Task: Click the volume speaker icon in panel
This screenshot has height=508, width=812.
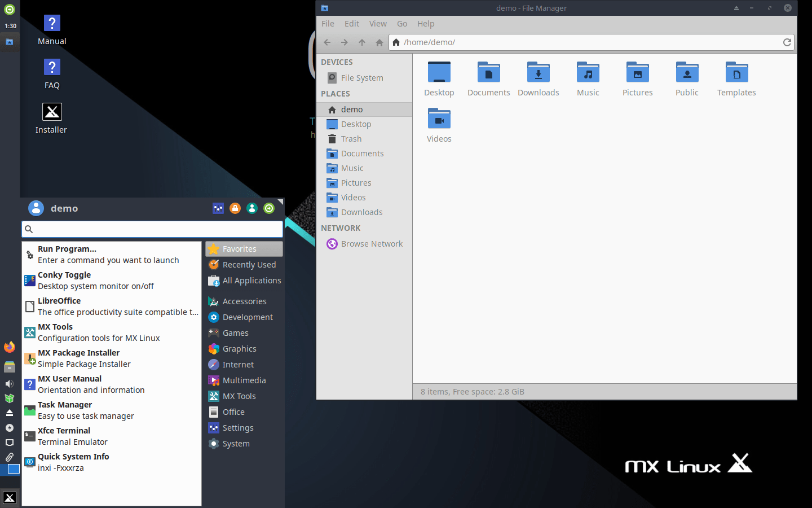Action: click(x=10, y=384)
